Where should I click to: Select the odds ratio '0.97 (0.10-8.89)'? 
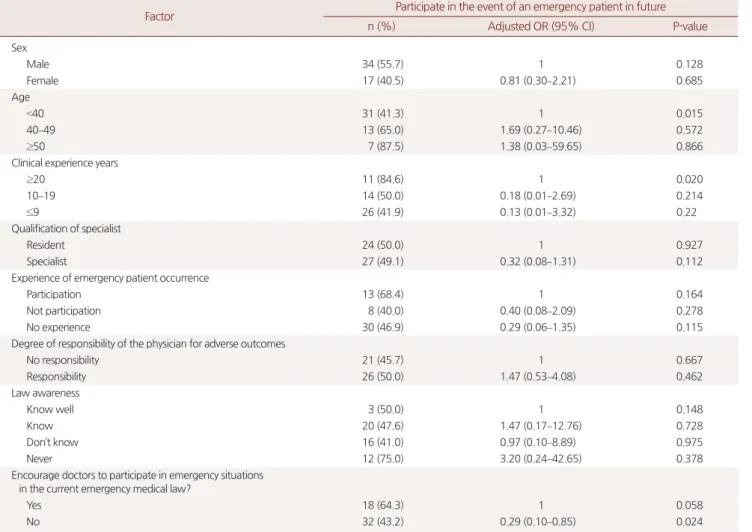pos(538,442)
